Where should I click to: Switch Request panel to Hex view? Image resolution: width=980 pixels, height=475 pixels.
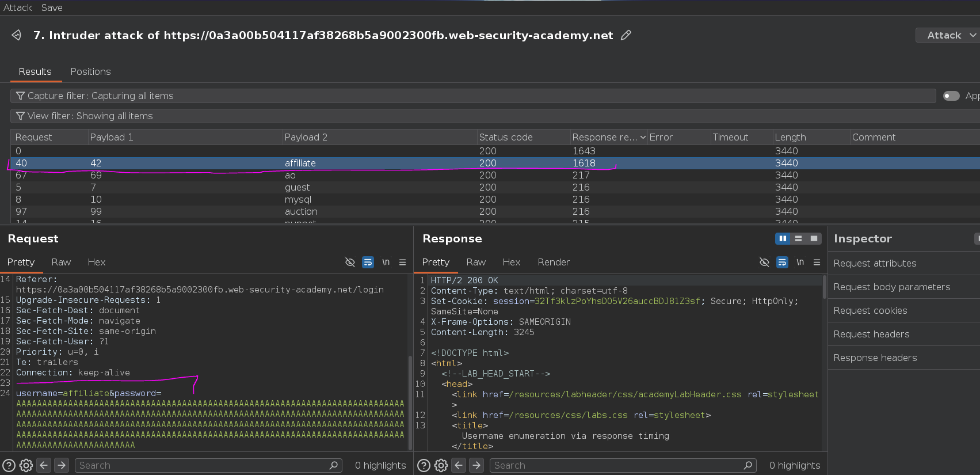[x=97, y=262]
